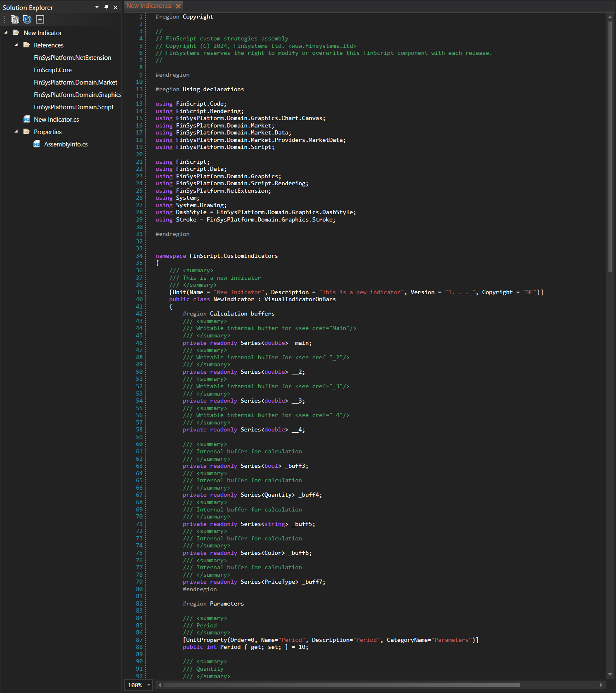Select FinSysPlatform.Domain.Market reference
Viewport: 616px width, 693px height.
(76, 82)
